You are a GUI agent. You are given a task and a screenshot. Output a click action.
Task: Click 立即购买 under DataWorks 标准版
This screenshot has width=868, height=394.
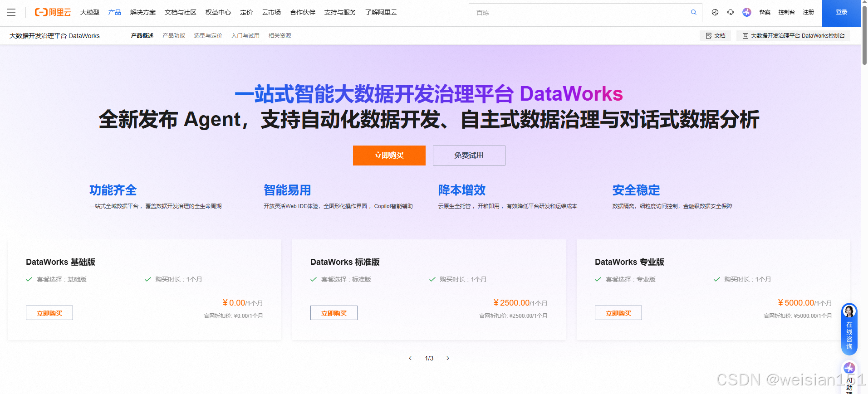tap(334, 313)
